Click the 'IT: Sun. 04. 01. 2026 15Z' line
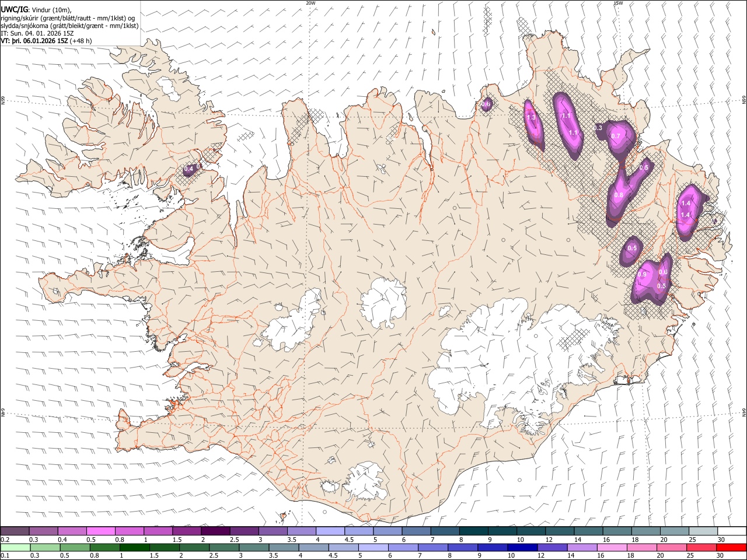This screenshot has width=747, height=560. pyautogui.click(x=37, y=33)
